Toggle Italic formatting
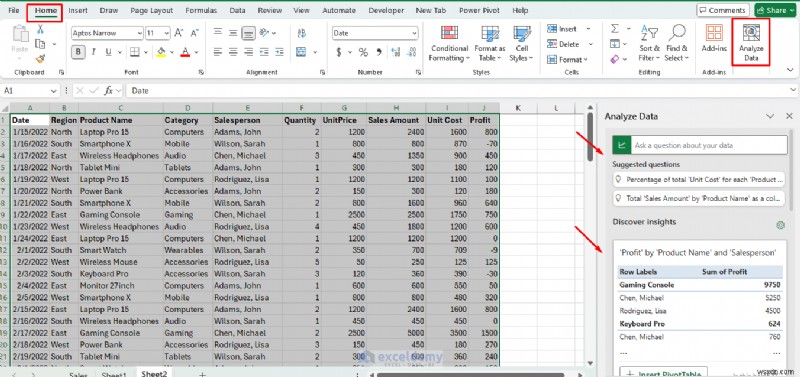Image resolution: width=800 pixels, height=377 pixels. [x=93, y=52]
